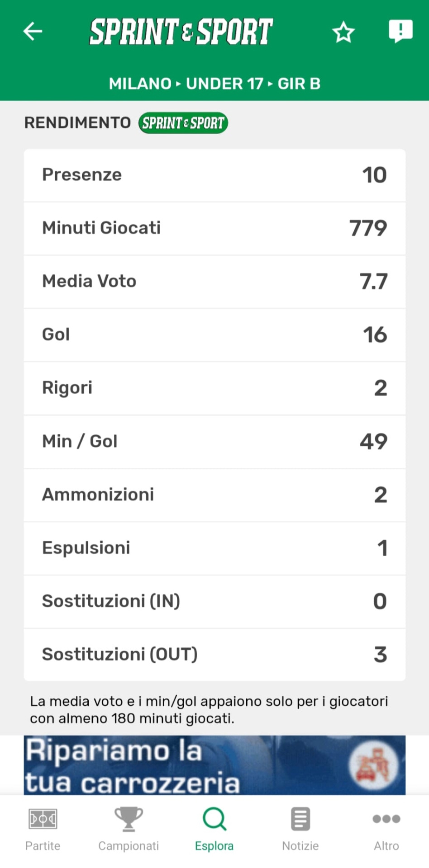The height and width of the screenshot is (868, 429).
Task: Add to favorites with star icon
Action: point(343,32)
